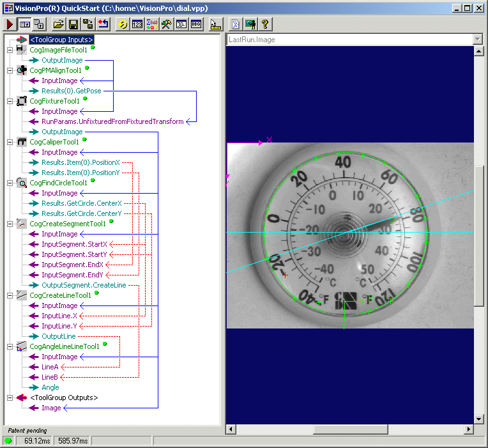Open the hammer and wrench tools icon
This screenshot has height=448, width=488.
pos(167,24)
